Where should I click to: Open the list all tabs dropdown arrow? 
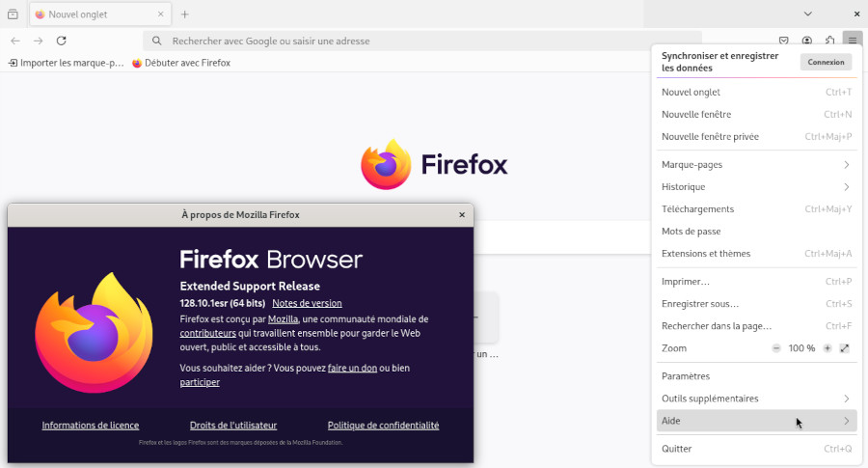pyautogui.click(x=807, y=14)
